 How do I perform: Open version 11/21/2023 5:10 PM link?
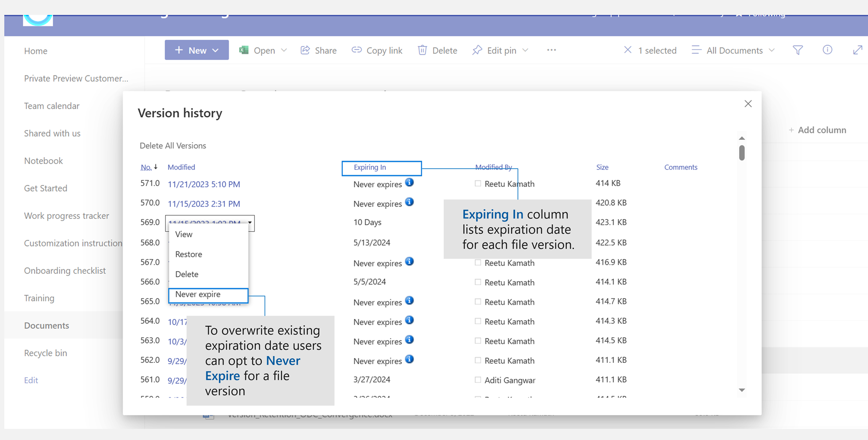click(x=204, y=184)
